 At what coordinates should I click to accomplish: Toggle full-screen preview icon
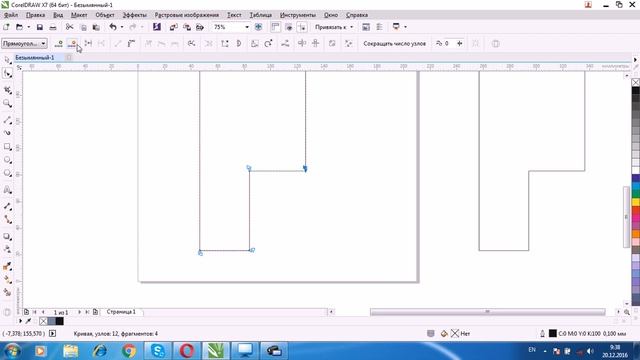(x=258, y=27)
